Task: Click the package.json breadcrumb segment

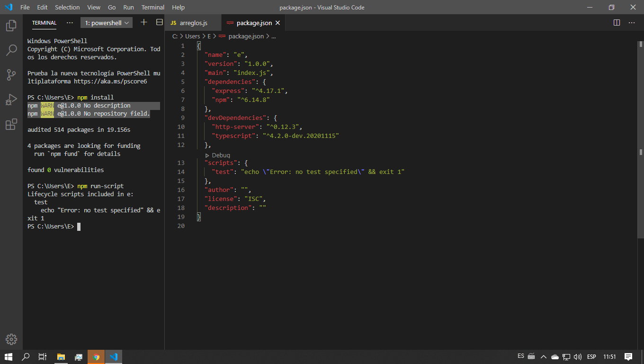Action: pyautogui.click(x=246, y=36)
